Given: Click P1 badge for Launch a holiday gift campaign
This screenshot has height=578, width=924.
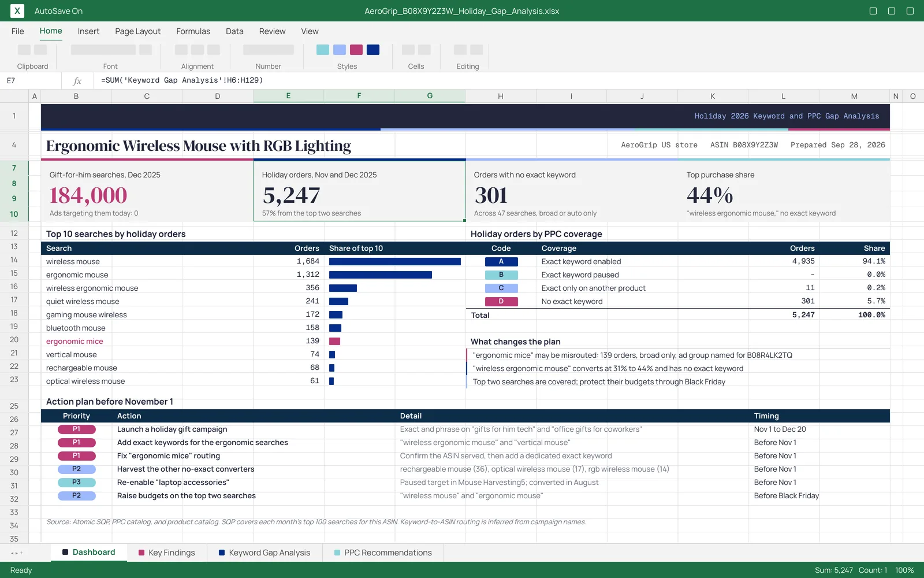Looking at the screenshot, I should tap(76, 429).
